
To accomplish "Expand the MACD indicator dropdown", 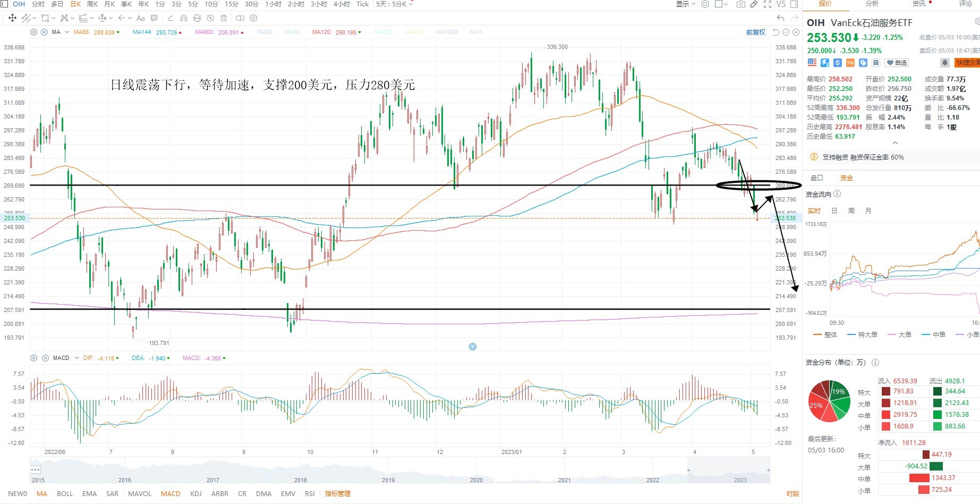I will pyautogui.click(x=76, y=358).
